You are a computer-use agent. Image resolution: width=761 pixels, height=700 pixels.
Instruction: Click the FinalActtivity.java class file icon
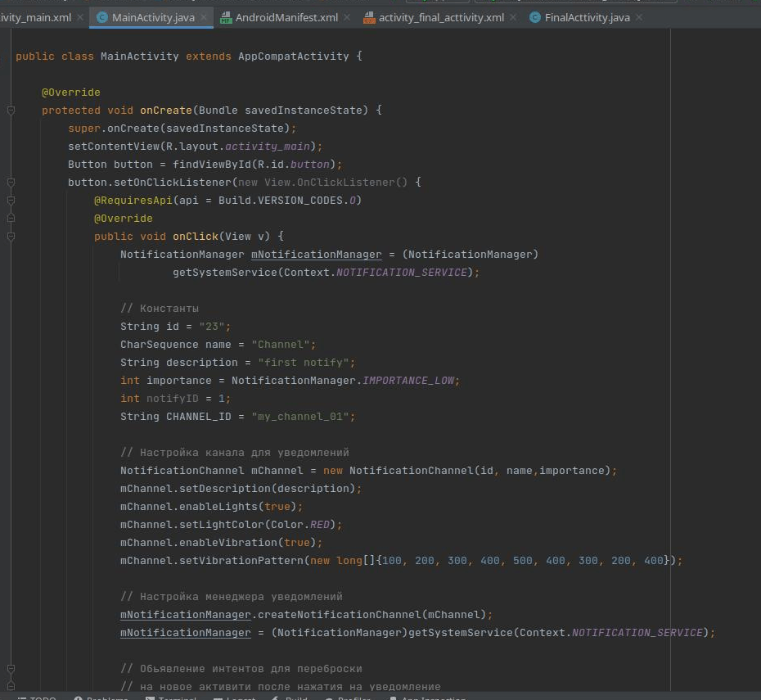tap(535, 17)
